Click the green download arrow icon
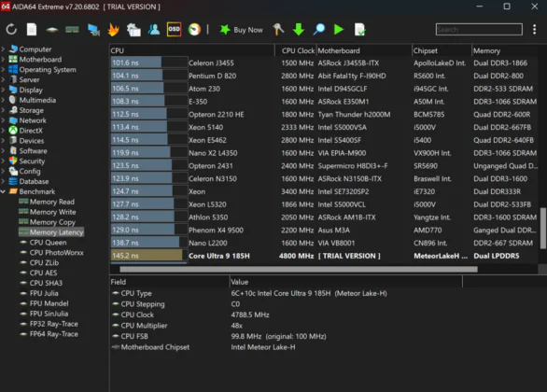Image resolution: width=547 pixels, height=392 pixels. point(299,30)
